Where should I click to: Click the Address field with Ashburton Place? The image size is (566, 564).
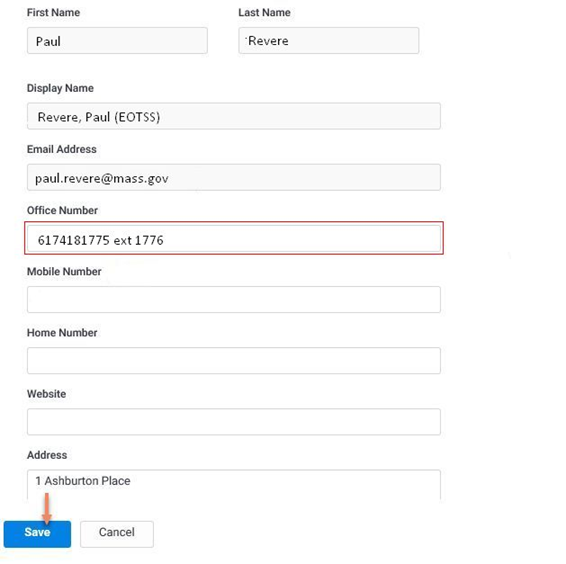pos(234,485)
